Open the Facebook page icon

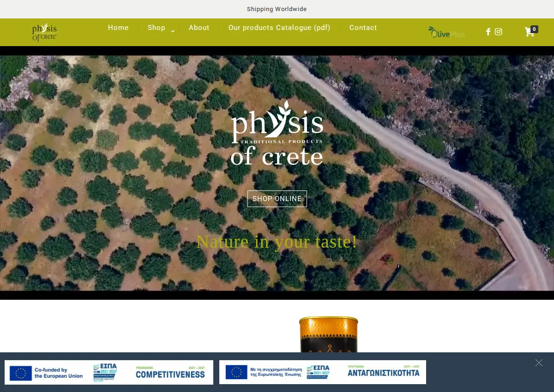488,32
